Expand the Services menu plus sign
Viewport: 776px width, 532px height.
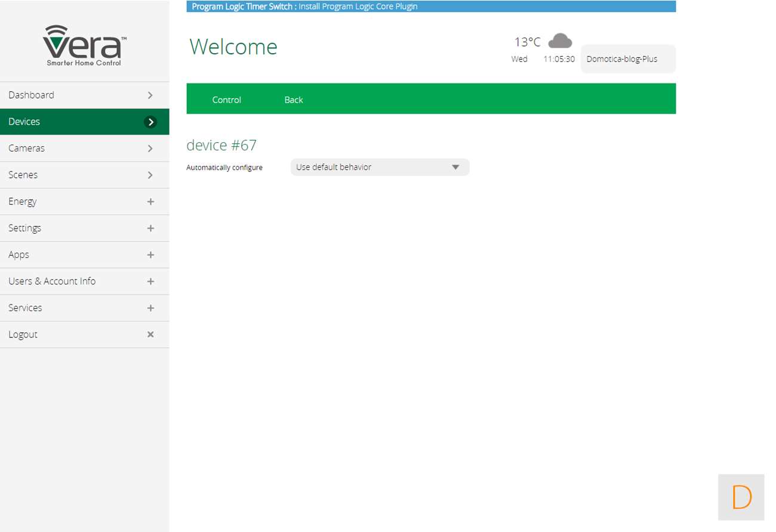pos(150,308)
